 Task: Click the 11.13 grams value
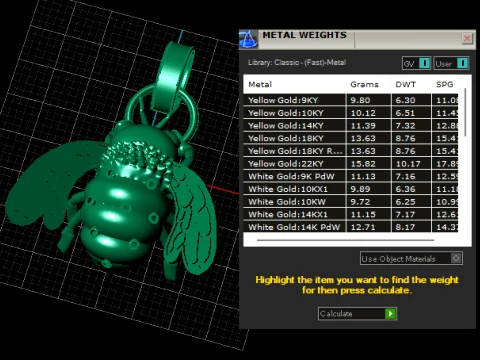363,176
